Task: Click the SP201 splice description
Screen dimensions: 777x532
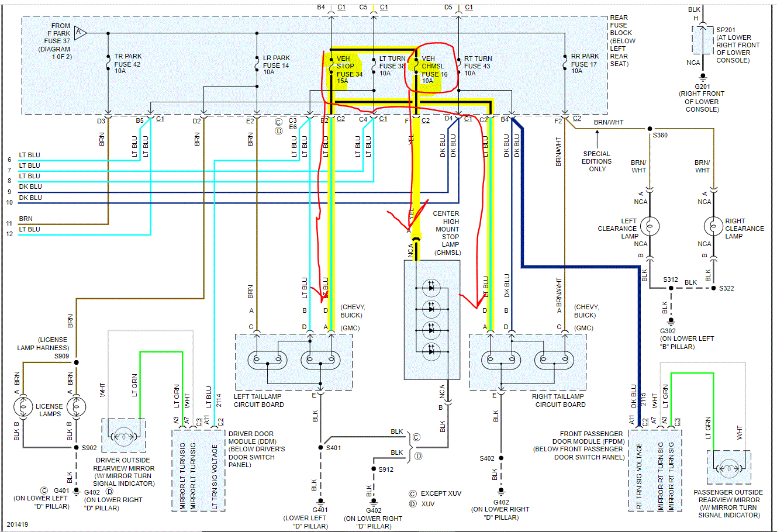Action: coord(738,45)
